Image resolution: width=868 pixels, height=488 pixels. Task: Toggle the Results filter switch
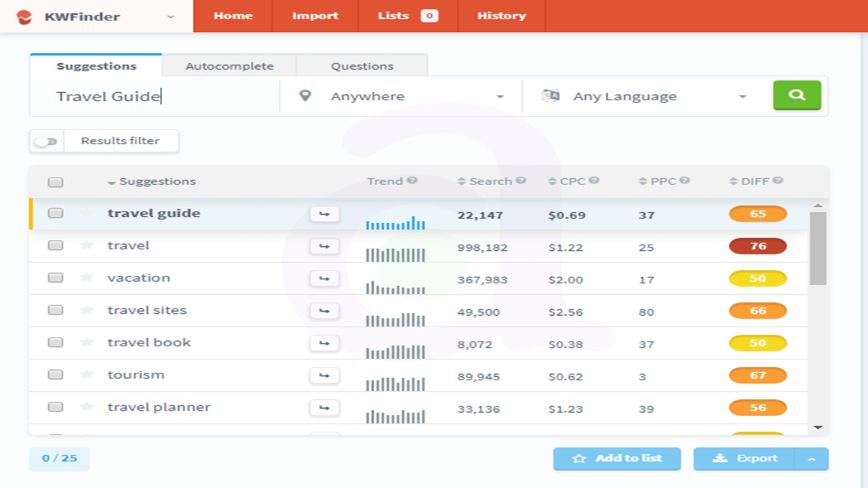click(x=46, y=142)
